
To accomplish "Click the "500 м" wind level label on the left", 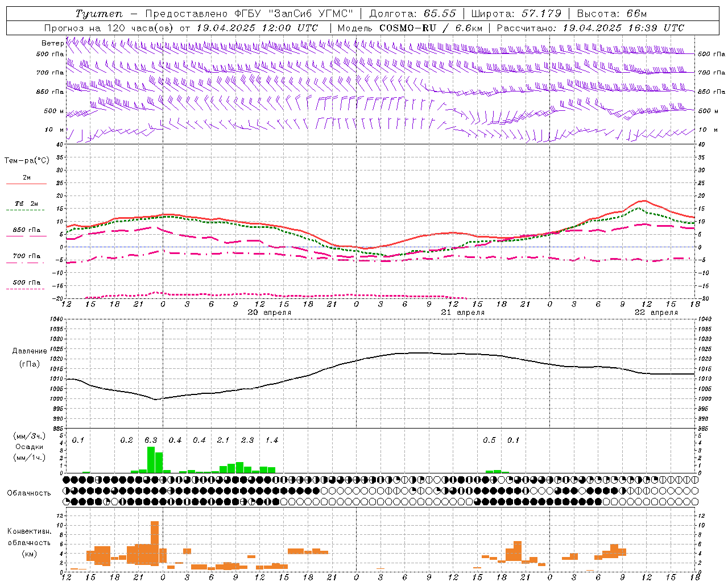I will (x=54, y=111).
